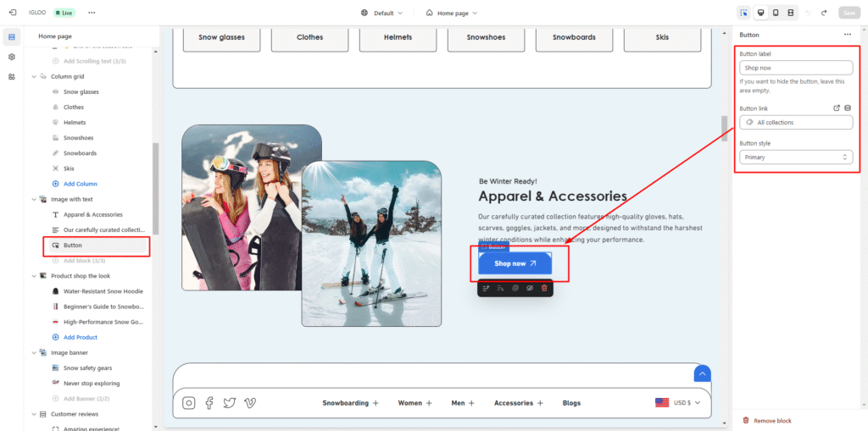Click the Button label input field
This screenshot has height=431, width=868.
795,68
